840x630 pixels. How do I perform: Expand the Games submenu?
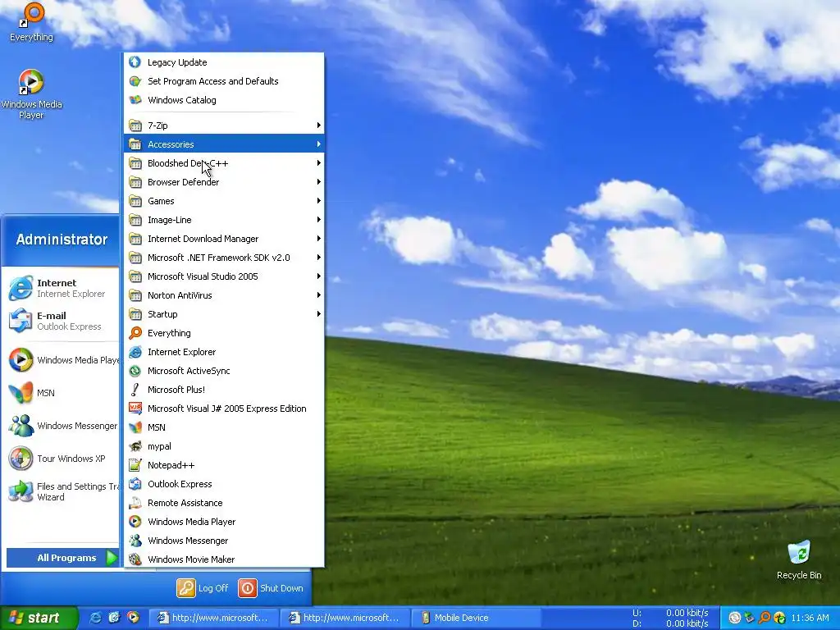[x=224, y=201]
